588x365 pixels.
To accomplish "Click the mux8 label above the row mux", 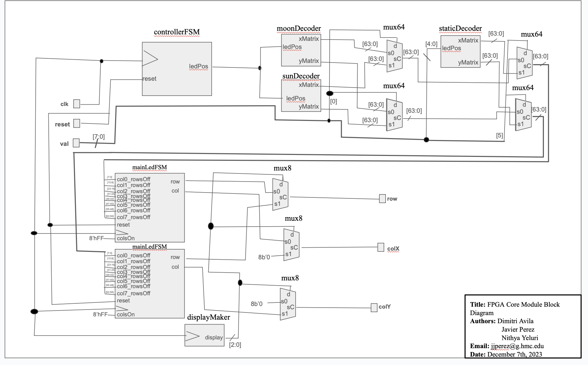I will [282, 168].
